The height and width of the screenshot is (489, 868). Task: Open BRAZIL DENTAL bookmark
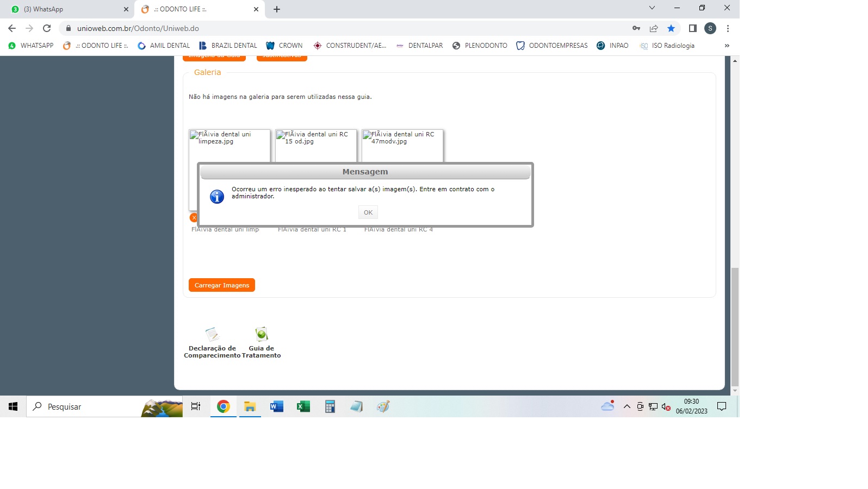228,46
